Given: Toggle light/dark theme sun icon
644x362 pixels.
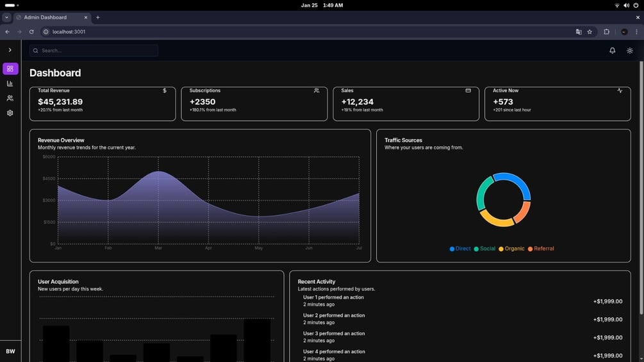Looking at the screenshot, I should (630, 51).
